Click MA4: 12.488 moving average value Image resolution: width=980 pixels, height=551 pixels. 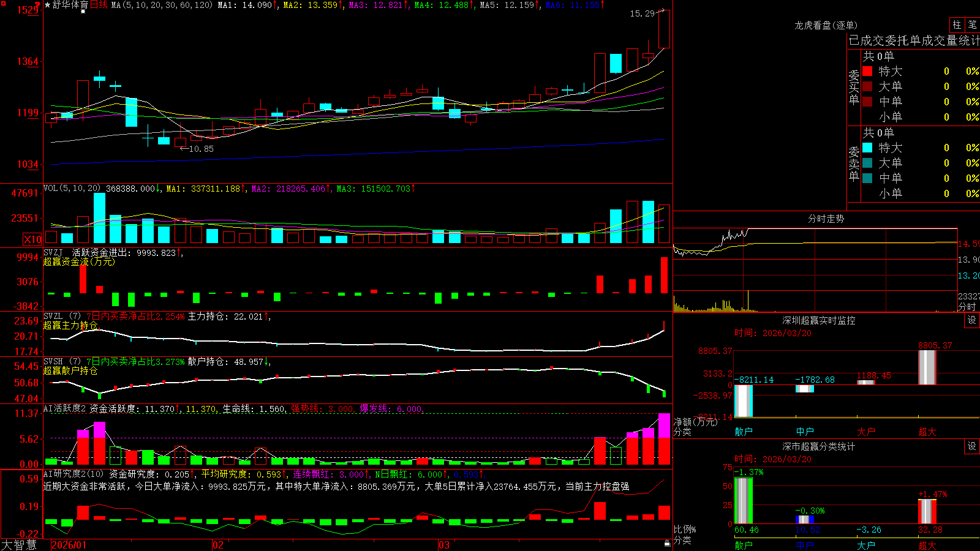coord(444,5)
